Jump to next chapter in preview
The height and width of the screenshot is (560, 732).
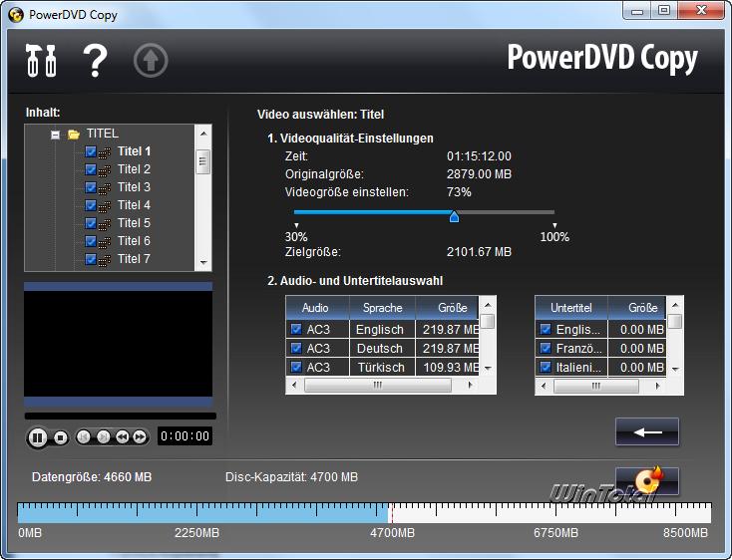click(x=103, y=436)
